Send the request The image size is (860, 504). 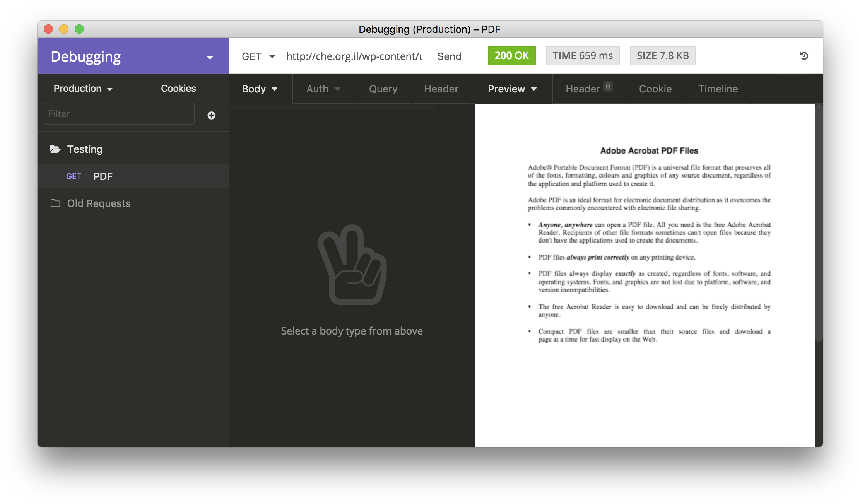click(449, 56)
